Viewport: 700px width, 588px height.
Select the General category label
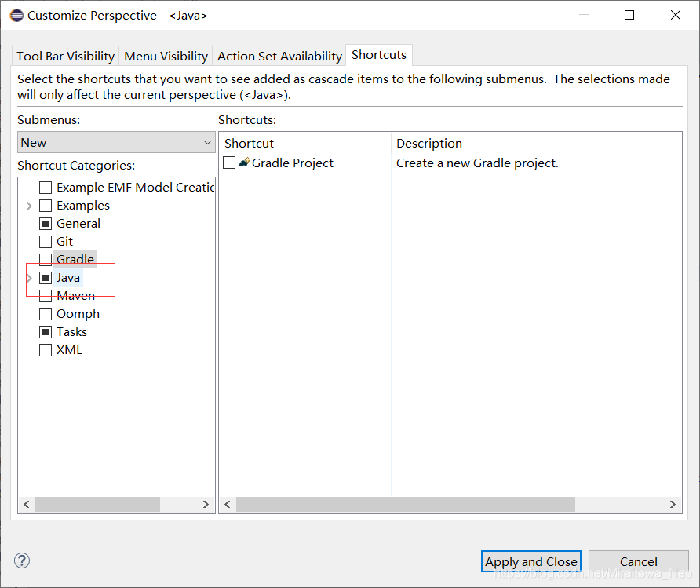(x=78, y=224)
